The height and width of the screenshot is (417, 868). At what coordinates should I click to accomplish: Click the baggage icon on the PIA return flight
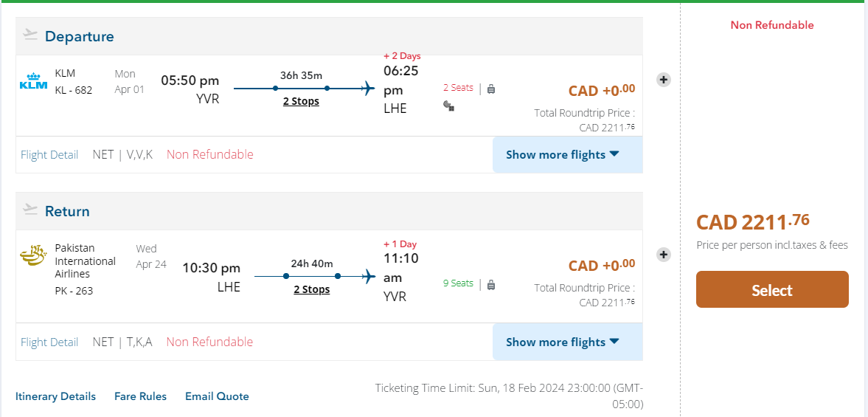pos(491,284)
